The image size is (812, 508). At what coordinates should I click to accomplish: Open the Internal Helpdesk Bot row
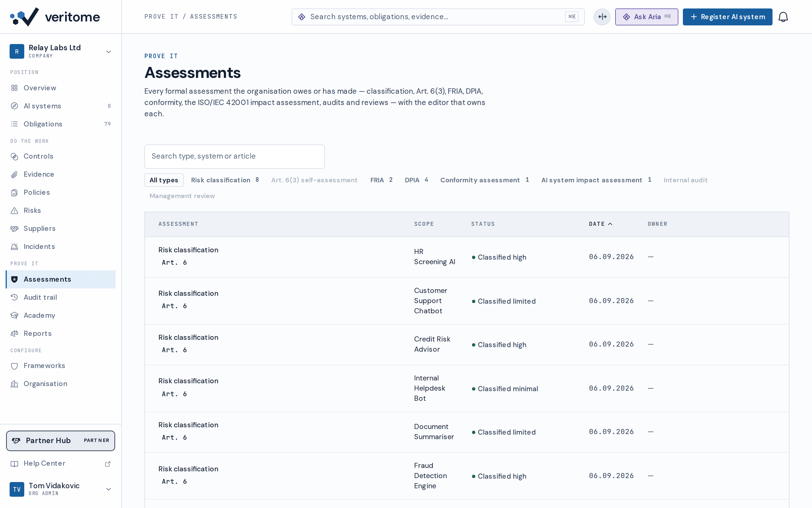point(466,388)
